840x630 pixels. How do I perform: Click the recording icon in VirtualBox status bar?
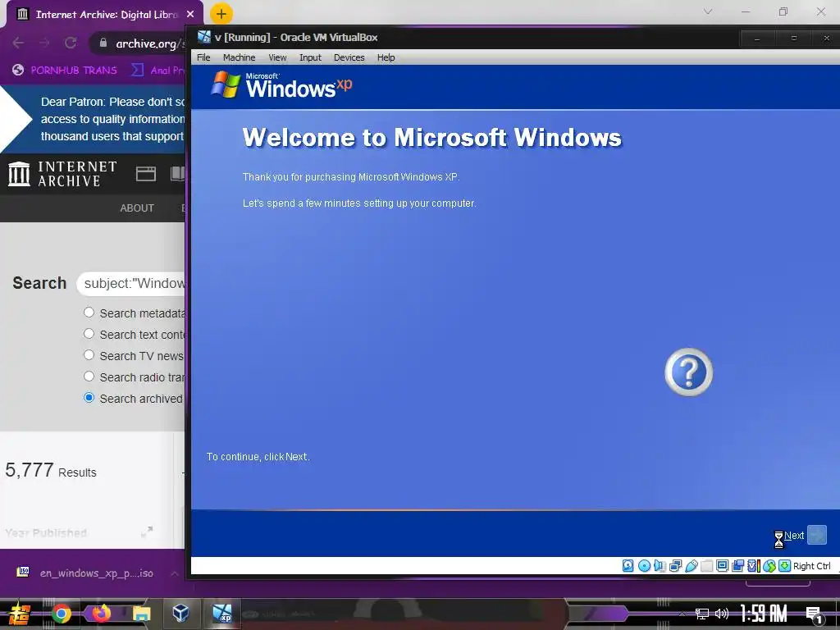(x=737, y=566)
